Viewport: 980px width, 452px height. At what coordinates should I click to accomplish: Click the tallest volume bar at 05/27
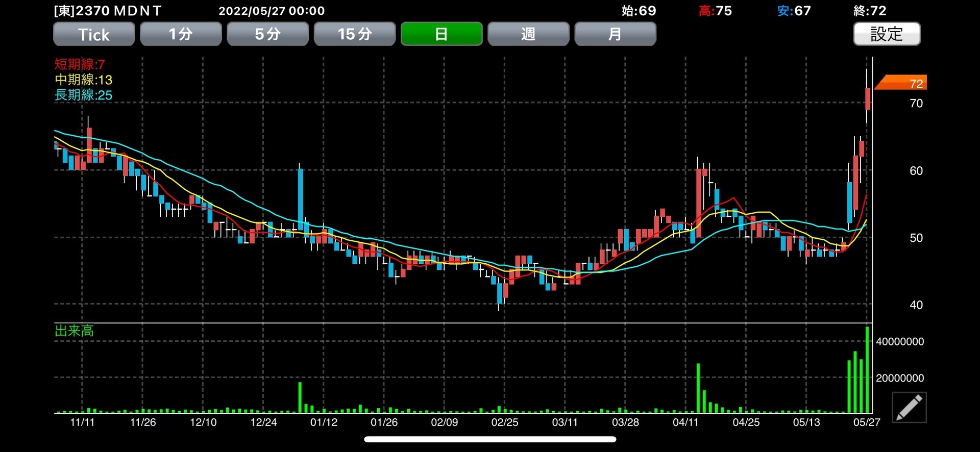tap(867, 369)
